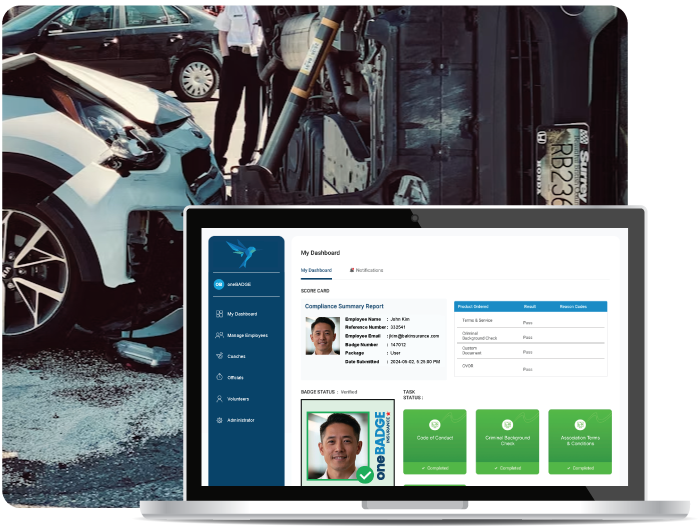
Task: Click the Code of Conduct card icon
Action: 434,425
